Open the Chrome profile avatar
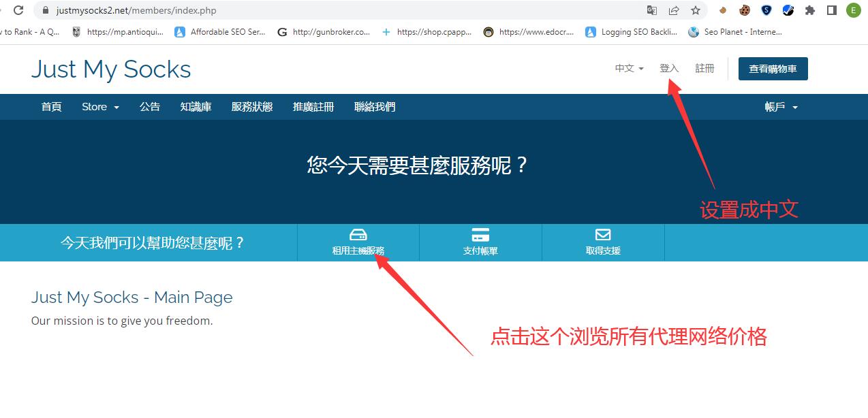Image resolution: width=868 pixels, height=418 pixels. click(853, 10)
